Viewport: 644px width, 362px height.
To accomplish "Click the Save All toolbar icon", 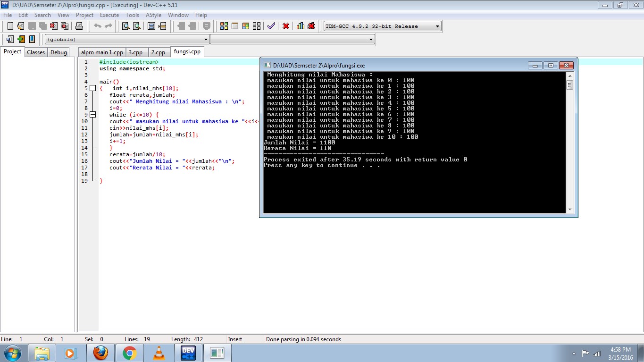I will pyautogui.click(x=42, y=26).
